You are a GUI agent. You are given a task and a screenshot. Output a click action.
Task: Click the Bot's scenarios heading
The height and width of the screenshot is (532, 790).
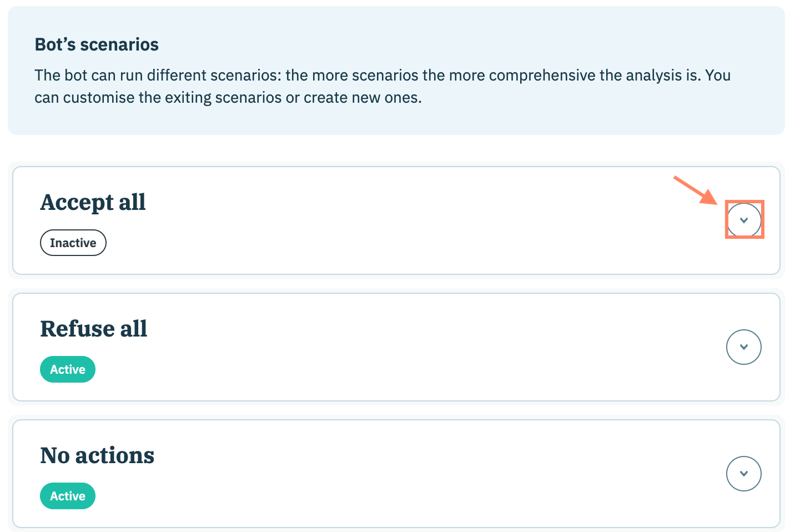(97, 44)
